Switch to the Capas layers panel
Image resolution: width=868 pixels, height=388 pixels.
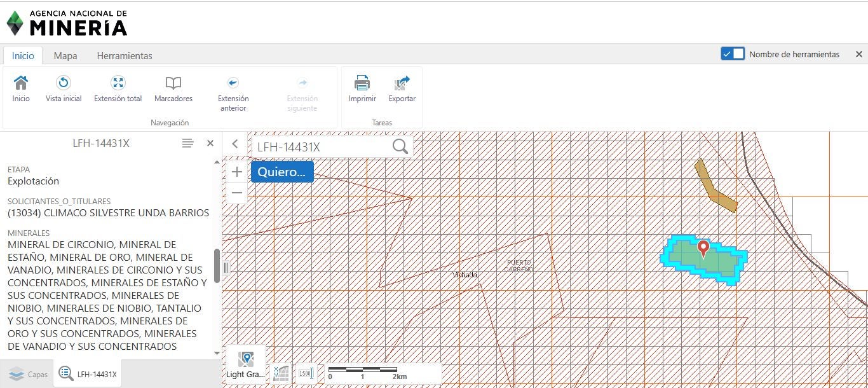(29, 375)
